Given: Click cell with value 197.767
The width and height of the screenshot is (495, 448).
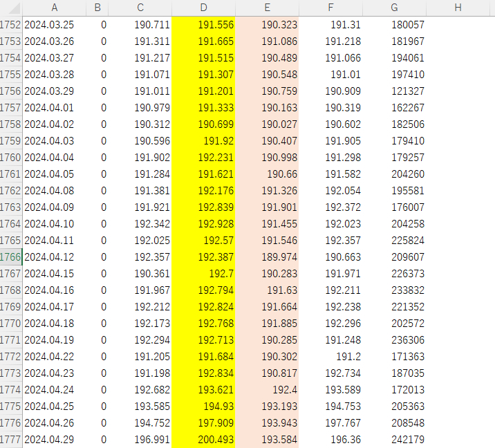Looking at the screenshot, I should [x=330, y=423].
